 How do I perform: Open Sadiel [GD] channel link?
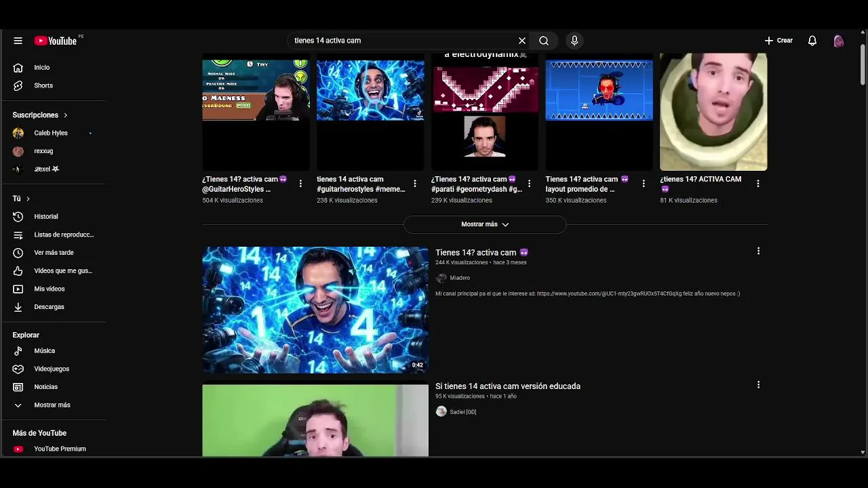point(463,412)
